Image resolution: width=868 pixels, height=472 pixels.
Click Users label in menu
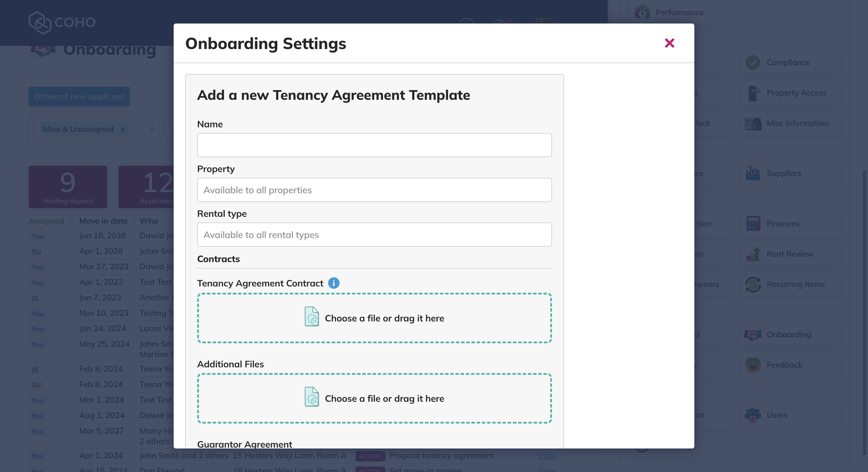coord(777,415)
